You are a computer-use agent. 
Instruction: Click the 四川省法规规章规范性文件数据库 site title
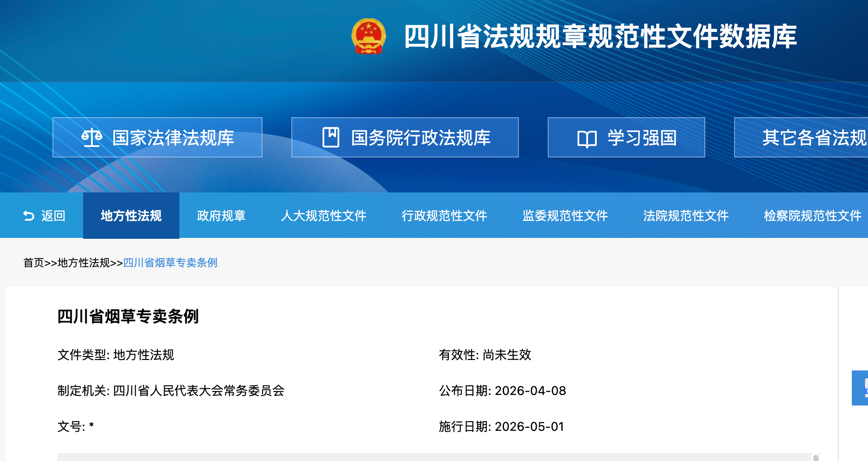point(600,36)
